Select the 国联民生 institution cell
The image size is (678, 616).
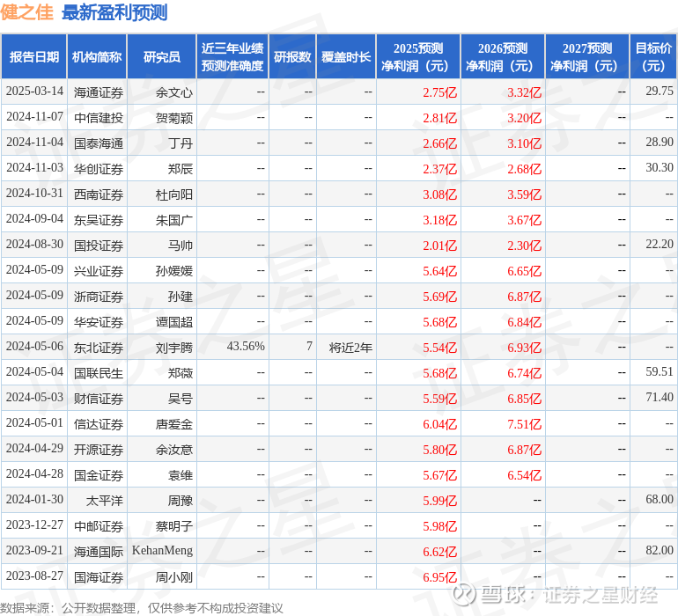99,373
